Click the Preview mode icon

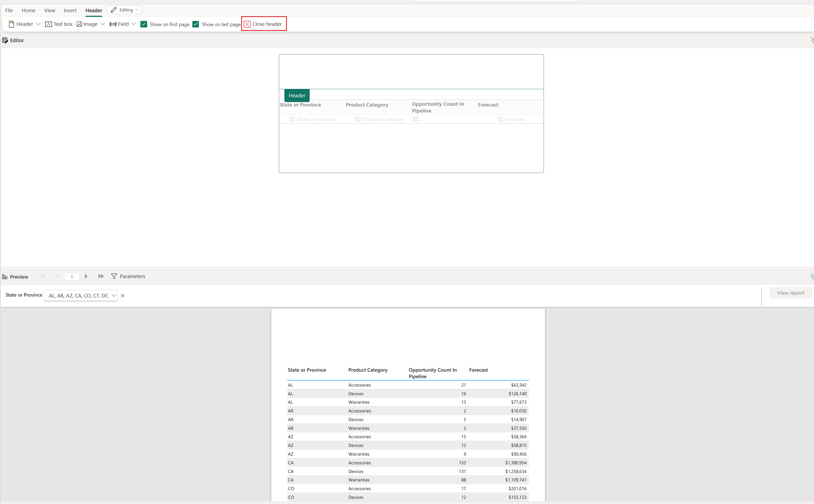coord(5,276)
